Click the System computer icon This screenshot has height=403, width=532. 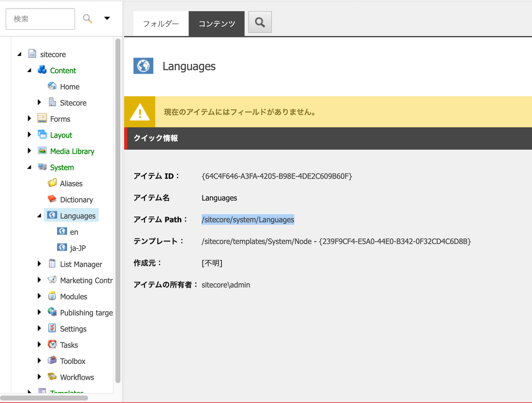42,167
